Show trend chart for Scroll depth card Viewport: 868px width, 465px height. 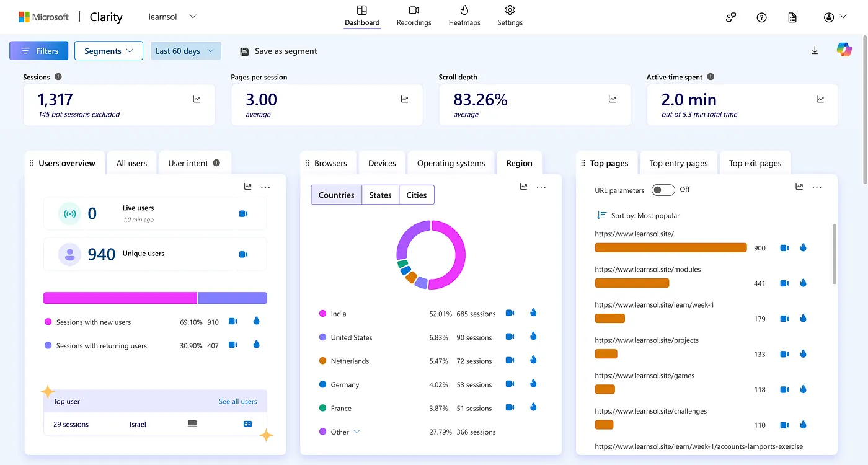(x=612, y=99)
